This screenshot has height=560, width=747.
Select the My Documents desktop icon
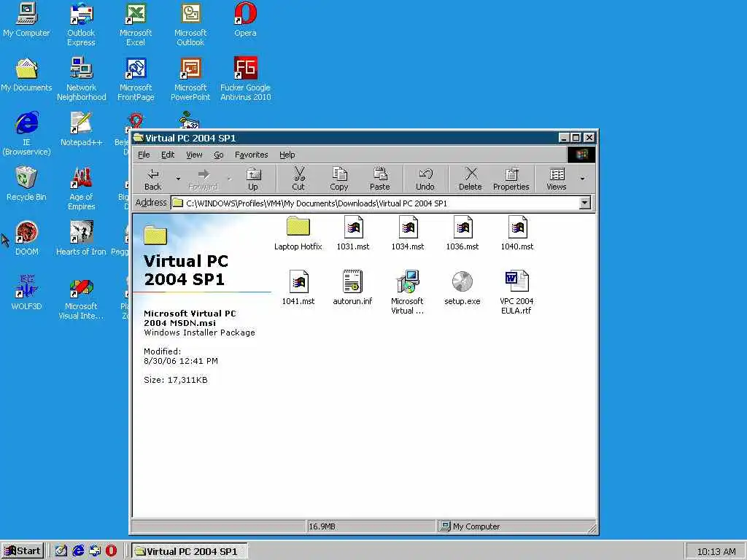(26, 74)
